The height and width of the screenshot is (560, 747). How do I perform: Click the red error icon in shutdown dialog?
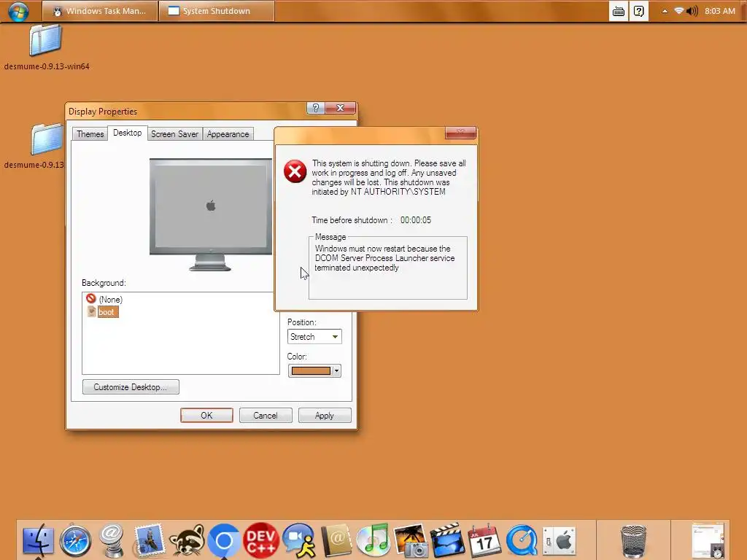click(x=295, y=171)
